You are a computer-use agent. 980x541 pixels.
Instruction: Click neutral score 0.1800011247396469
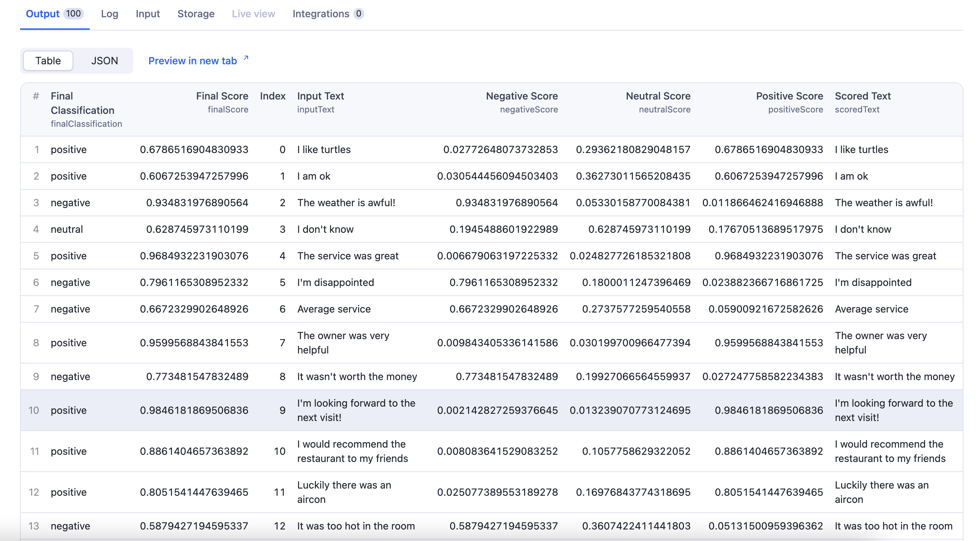(x=636, y=282)
